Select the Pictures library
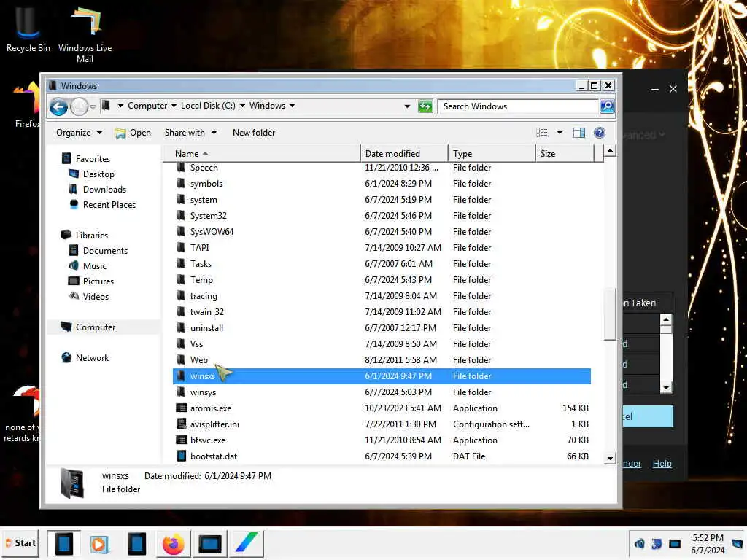Viewport: 747px width, 560px height. 98,281
